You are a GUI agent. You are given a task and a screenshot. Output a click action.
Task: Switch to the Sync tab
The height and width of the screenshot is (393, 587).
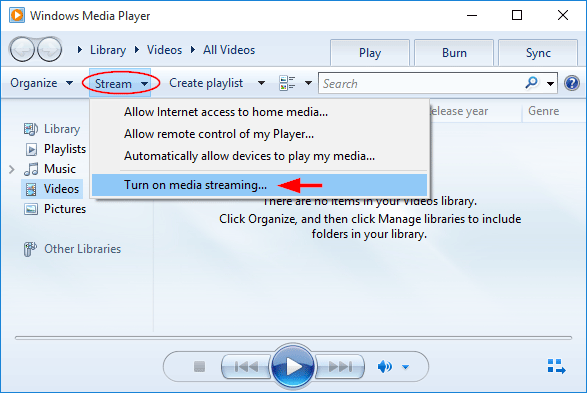tap(538, 53)
